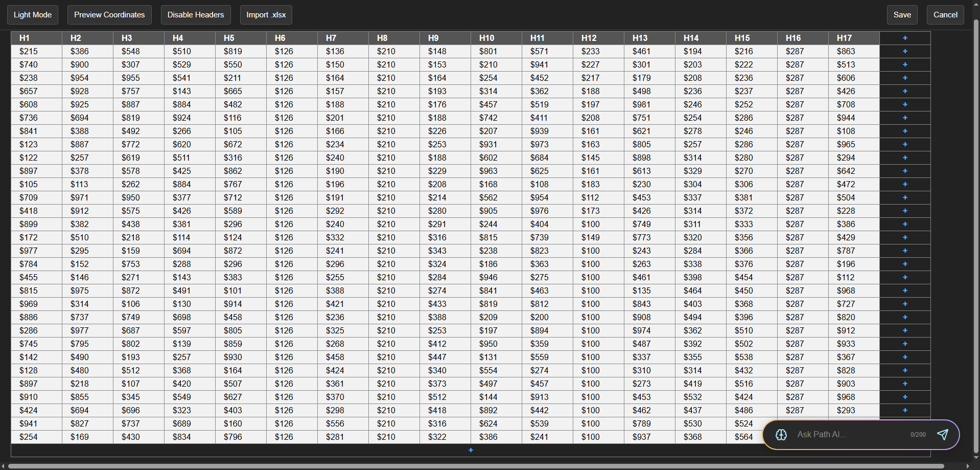The width and height of the screenshot is (980, 470).
Task: Select cell $939 in column H11
Action: 548,131
